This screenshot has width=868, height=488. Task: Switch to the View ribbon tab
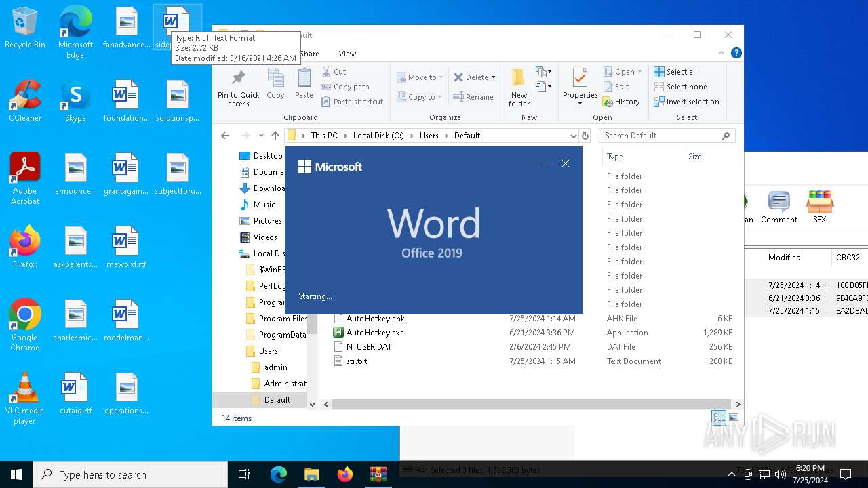pos(347,54)
